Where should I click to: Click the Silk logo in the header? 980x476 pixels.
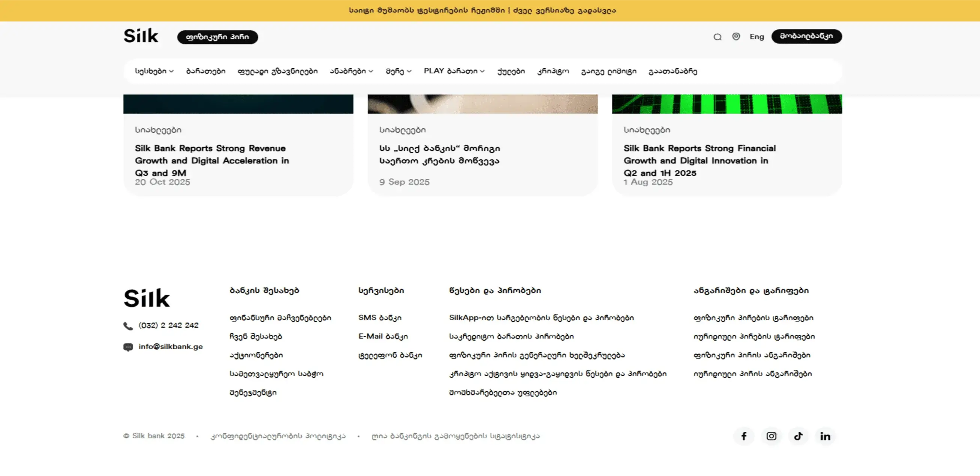141,36
